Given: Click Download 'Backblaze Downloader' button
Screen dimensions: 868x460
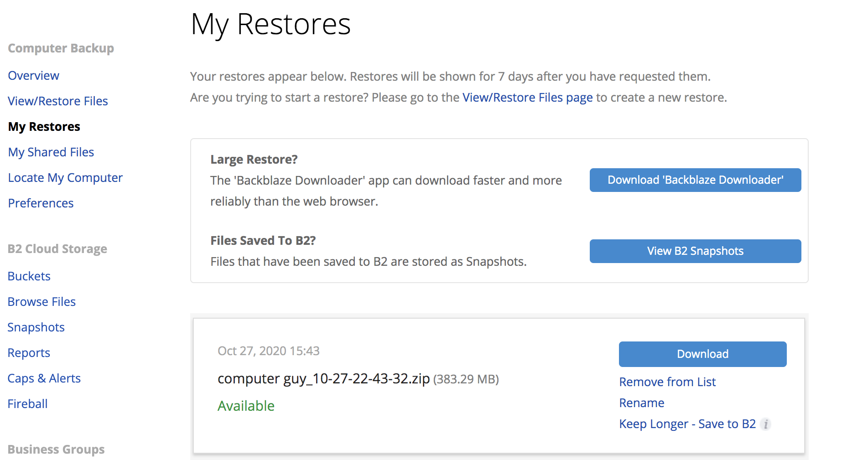Looking at the screenshot, I should coord(695,180).
